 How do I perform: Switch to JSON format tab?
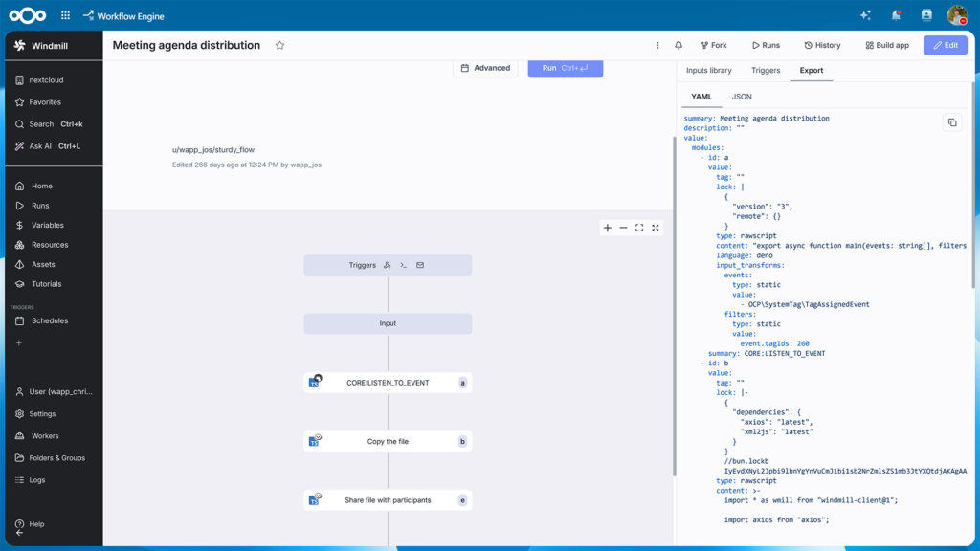pos(742,97)
